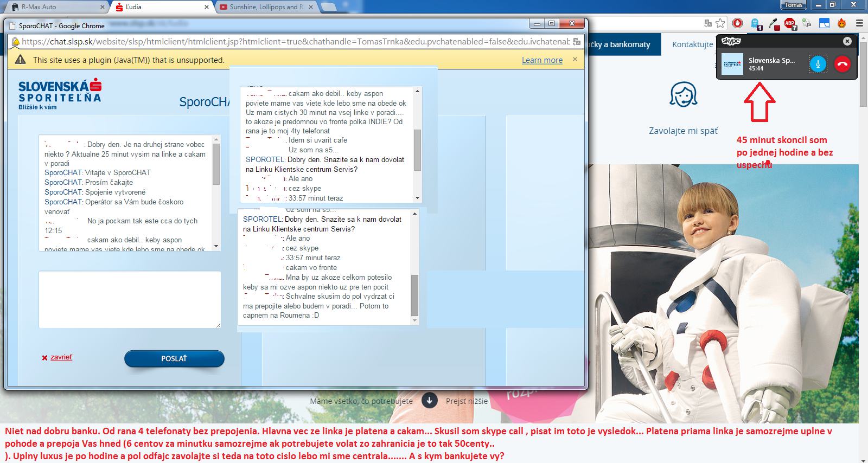Click the Hola flame extension icon

pos(841,23)
